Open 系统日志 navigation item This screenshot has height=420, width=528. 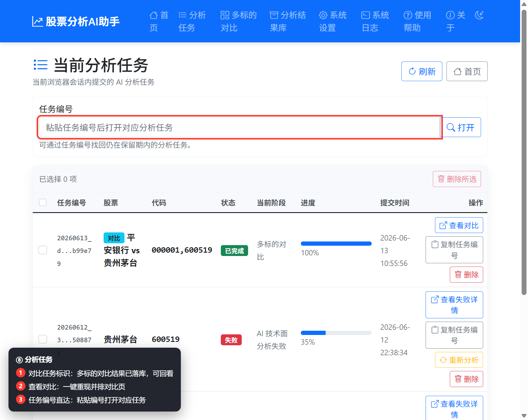[x=375, y=21]
